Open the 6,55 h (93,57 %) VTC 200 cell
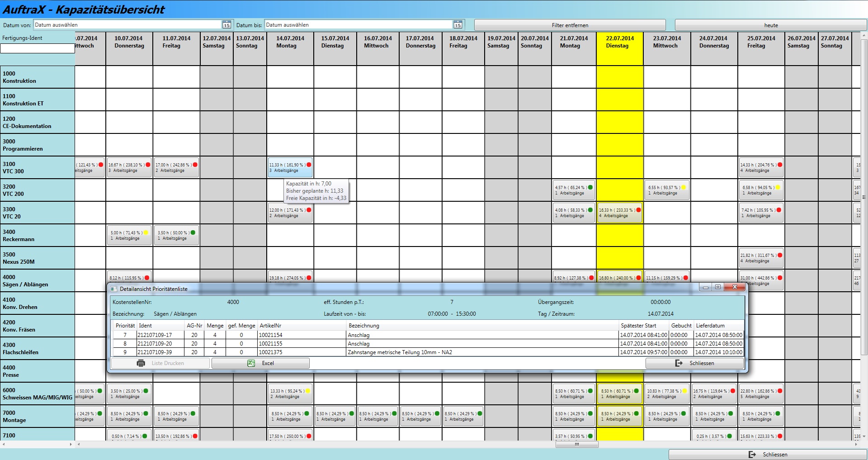 click(x=667, y=190)
